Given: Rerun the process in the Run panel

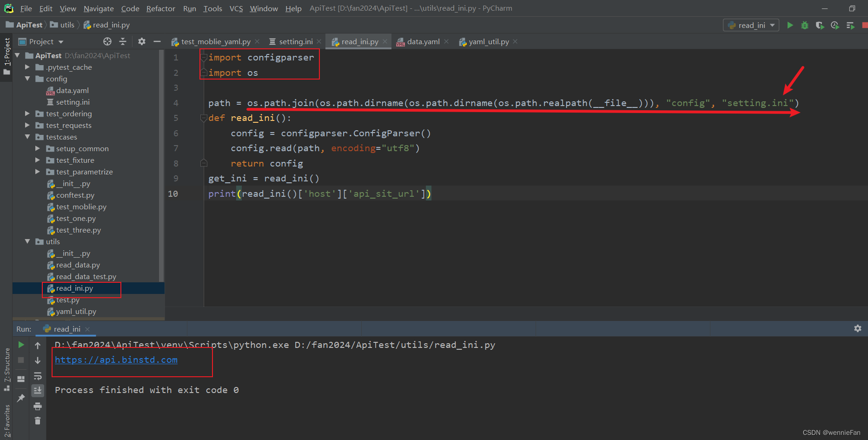Looking at the screenshot, I should (20, 345).
